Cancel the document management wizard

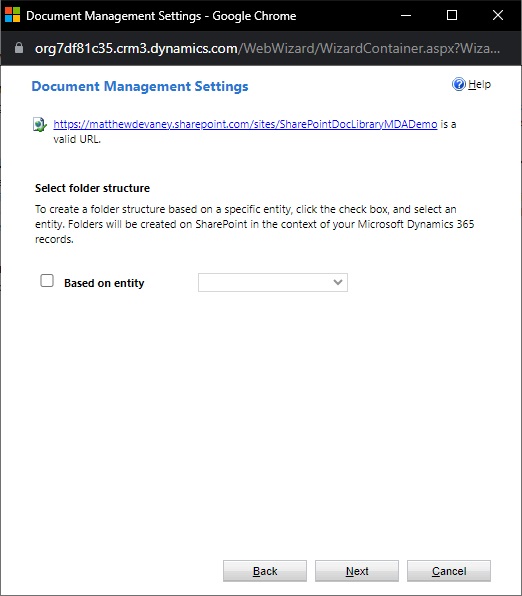(449, 571)
